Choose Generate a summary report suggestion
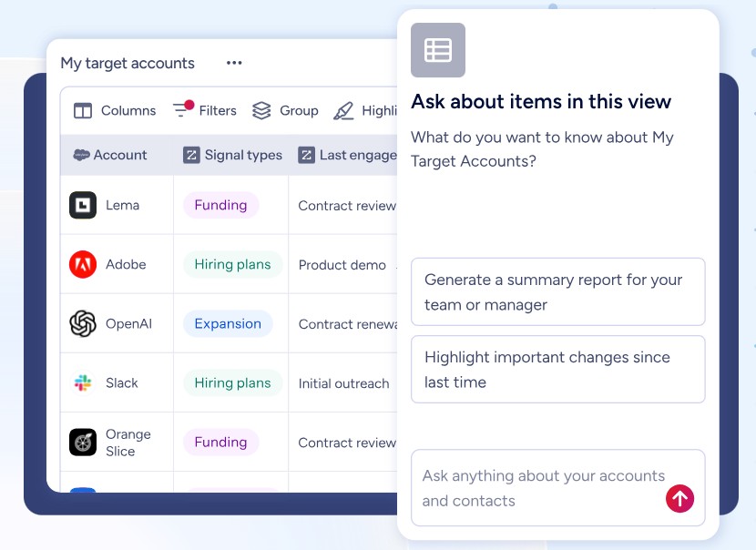 coord(557,292)
